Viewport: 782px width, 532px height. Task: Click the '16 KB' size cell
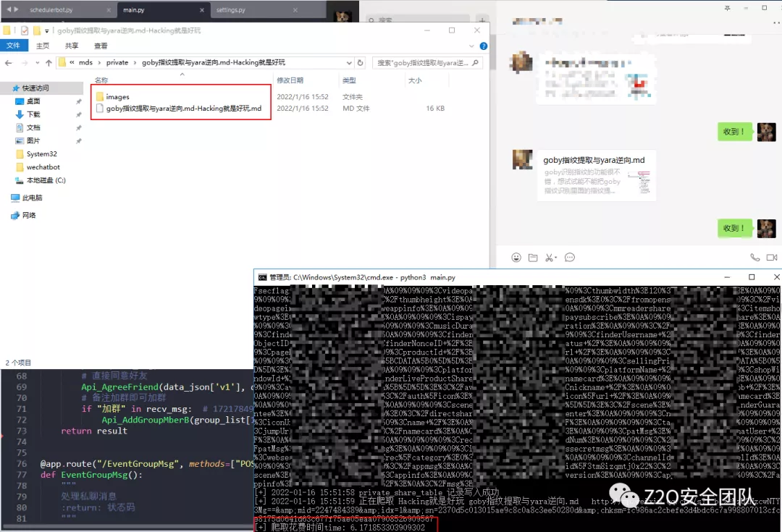tap(435, 108)
